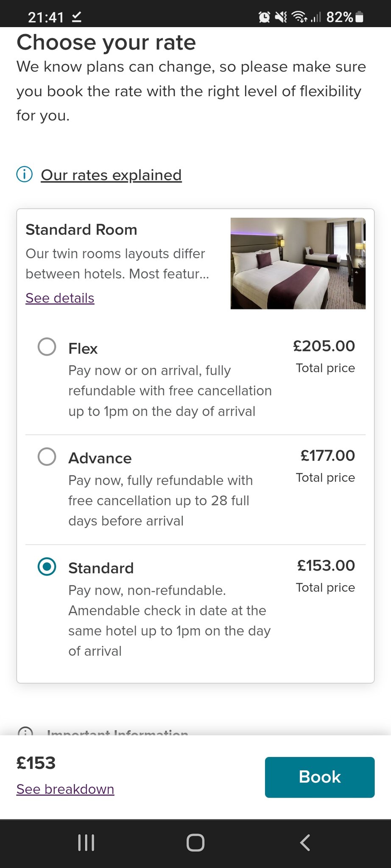Select the Standard rate radio button
This screenshot has width=391, height=868.
(x=47, y=567)
